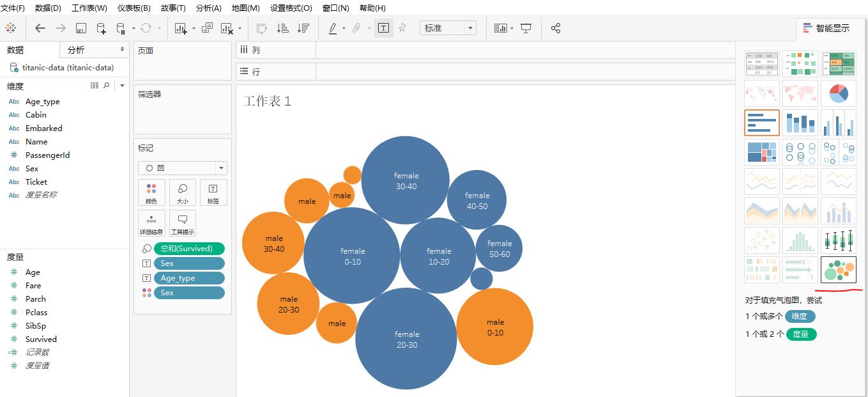The image size is (868, 397).
Task: Click the clear sheet icon
Action: pyautogui.click(x=227, y=28)
